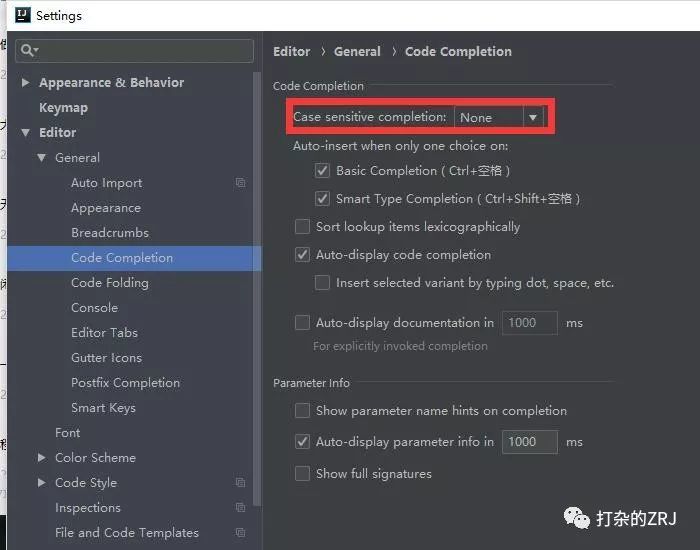Enable Show full signatures checkbox

(302, 474)
